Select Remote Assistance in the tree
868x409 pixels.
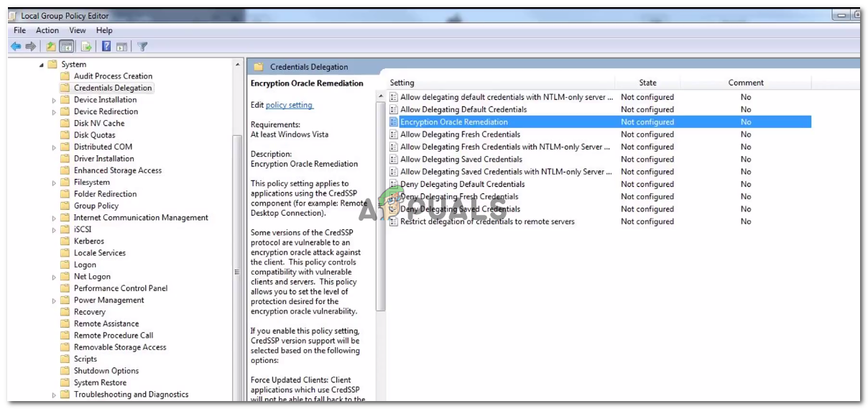click(106, 323)
